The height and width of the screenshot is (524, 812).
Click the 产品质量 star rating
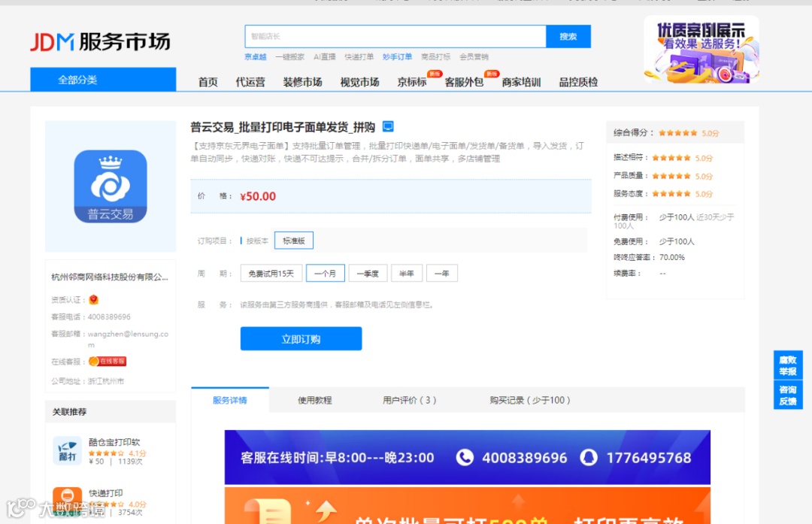pos(671,176)
